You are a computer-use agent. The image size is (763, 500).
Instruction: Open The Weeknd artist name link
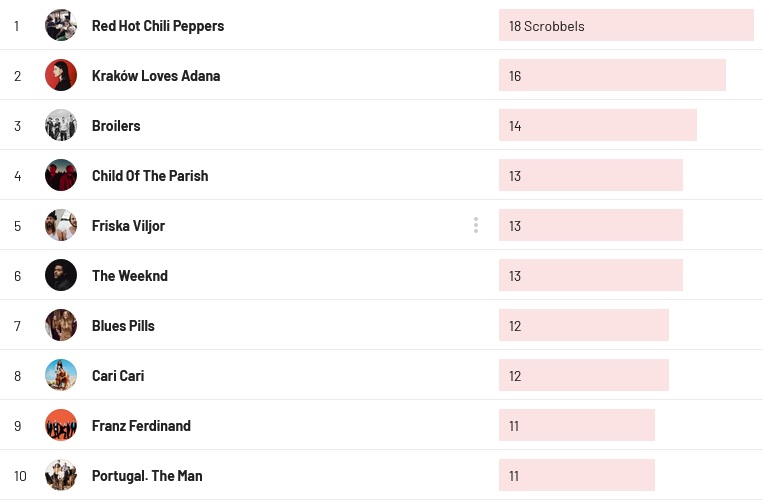[130, 276]
